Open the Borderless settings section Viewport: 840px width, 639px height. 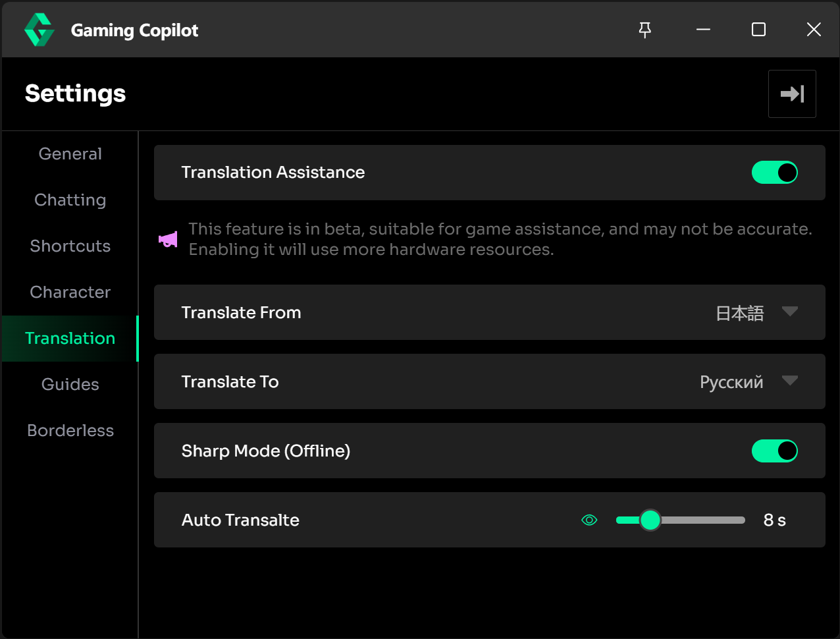point(70,430)
